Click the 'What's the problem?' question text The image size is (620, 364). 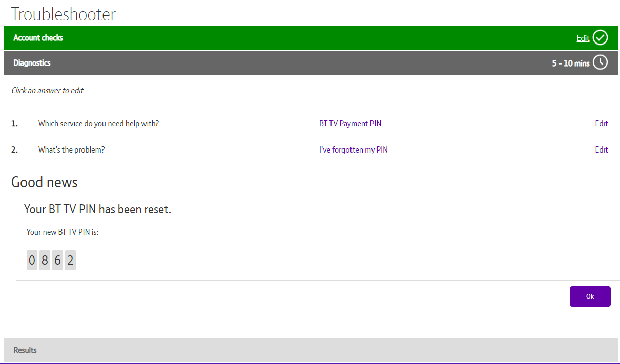71,150
